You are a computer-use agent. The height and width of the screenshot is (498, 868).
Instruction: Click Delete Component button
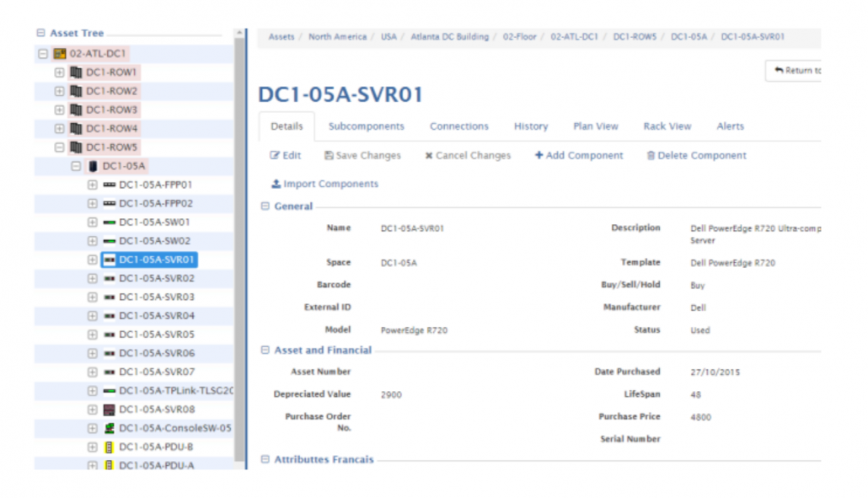pos(696,156)
